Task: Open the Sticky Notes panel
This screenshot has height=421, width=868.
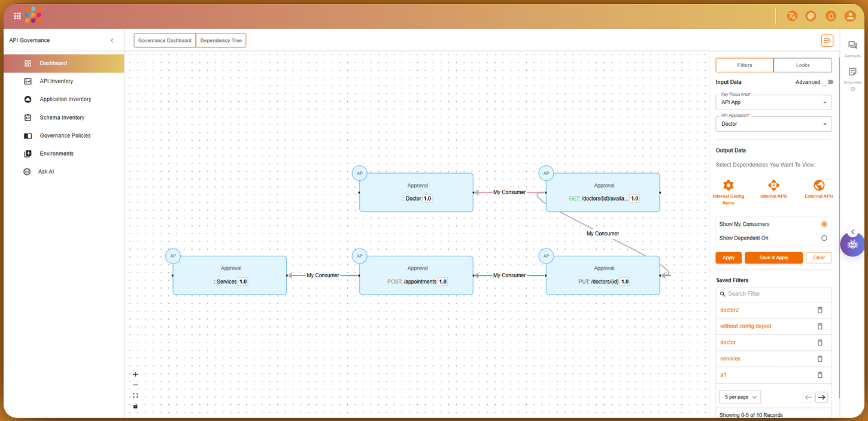Action: [852, 75]
